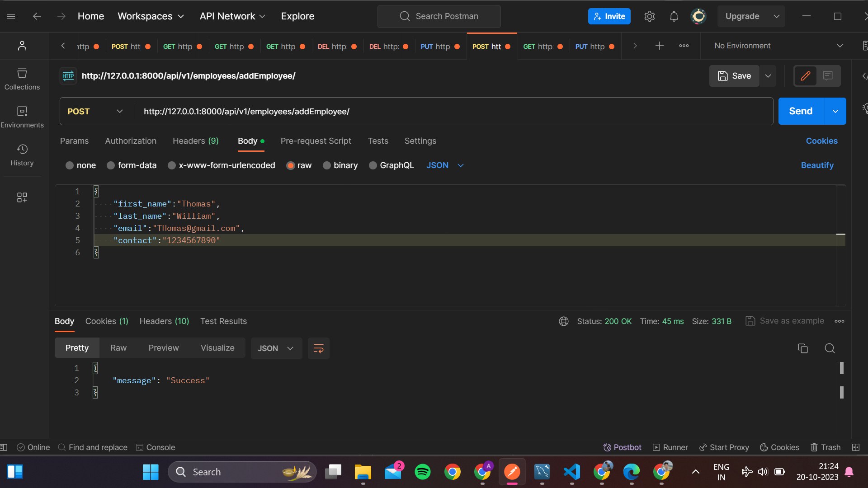Open the POST method dropdown

[x=95, y=111]
